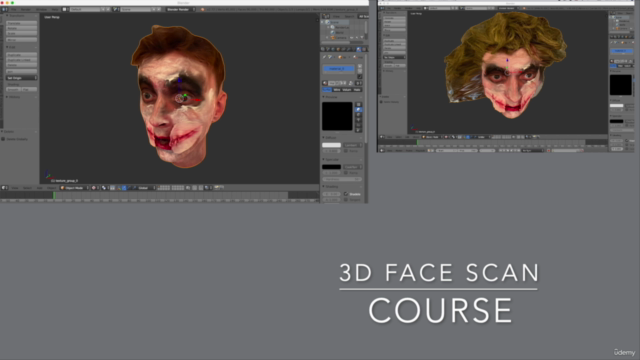Switch to the Halo material type tab
Screen dimensions: 640x360
[357, 90]
